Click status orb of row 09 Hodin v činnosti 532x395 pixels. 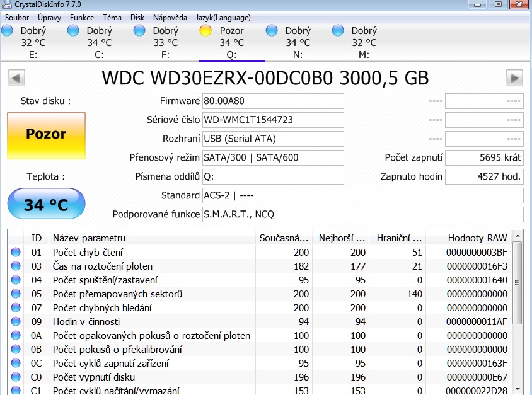(x=16, y=321)
